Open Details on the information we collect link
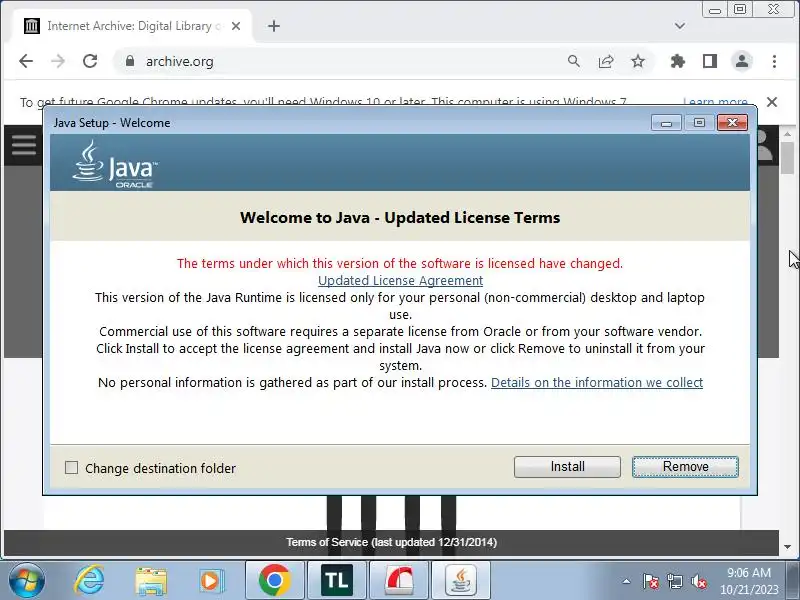The image size is (800, 600). pyautogui.click(x=597, y=383)
